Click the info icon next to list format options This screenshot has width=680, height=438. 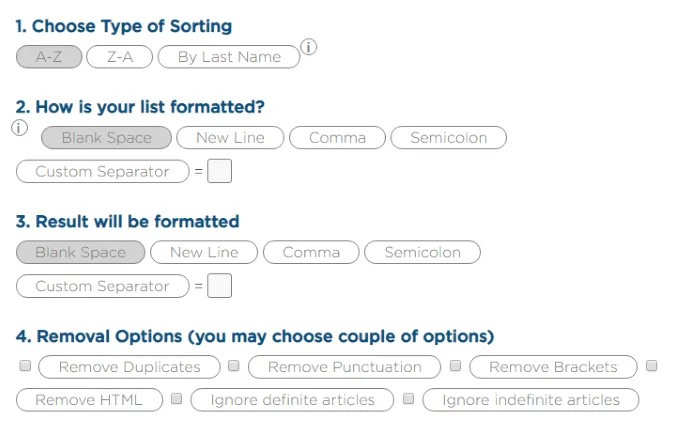[x=19, y=128]
